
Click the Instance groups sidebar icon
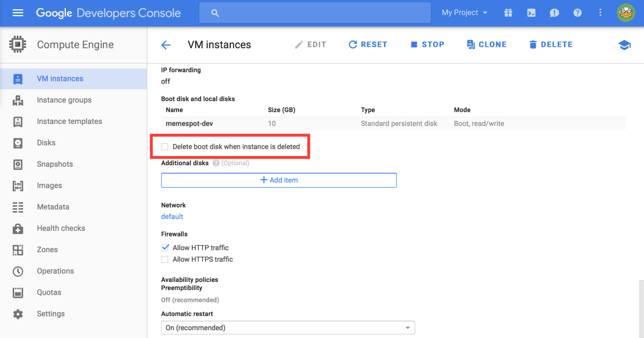[18, 100]
